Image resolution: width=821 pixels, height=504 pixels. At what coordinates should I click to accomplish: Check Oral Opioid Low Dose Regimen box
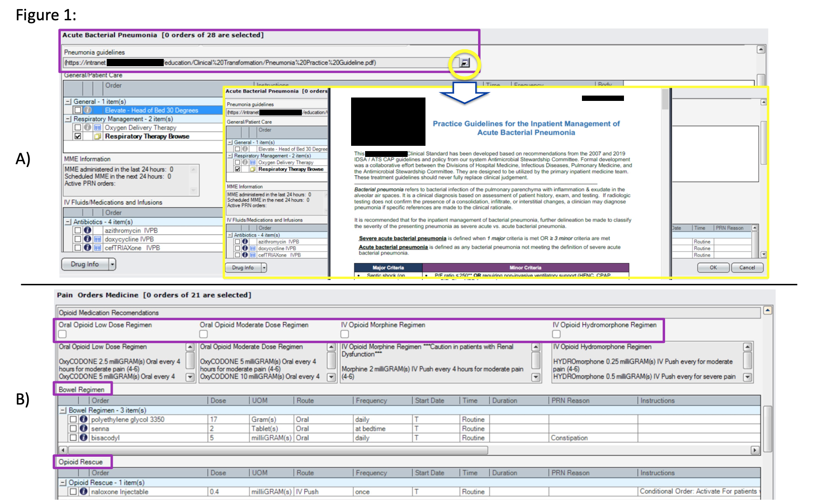[x=62, y=334]
